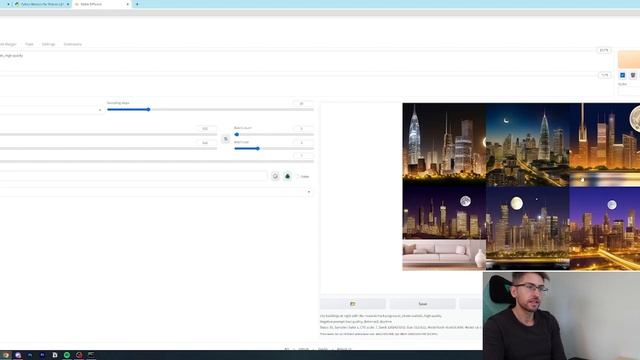Click the reuse seed recycle icon
This screenshot has height=360, width=640.
coord(287,176)
